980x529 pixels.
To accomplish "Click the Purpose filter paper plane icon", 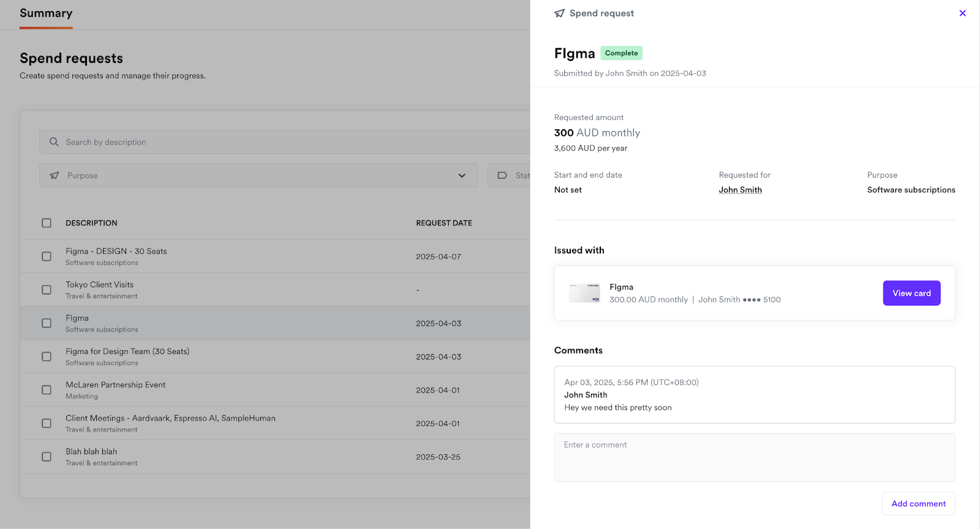I will coord(55,175).
